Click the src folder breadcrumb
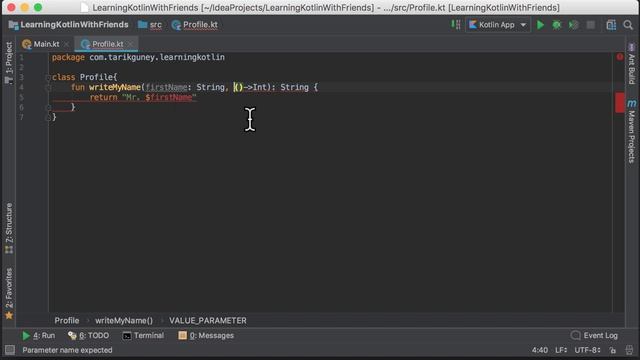 pos(150,25)
